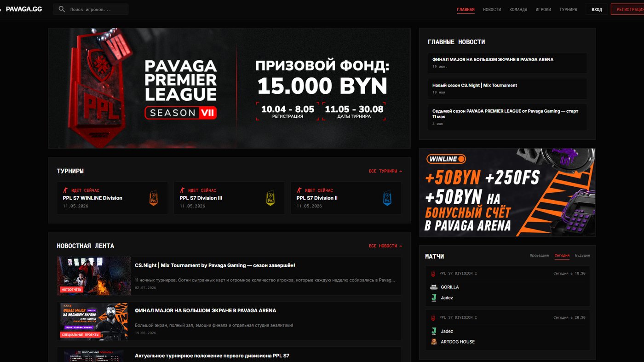This screenshot has height=362, width=644.
Task: Click the ВХОД login button
Action: coord(597,9)
